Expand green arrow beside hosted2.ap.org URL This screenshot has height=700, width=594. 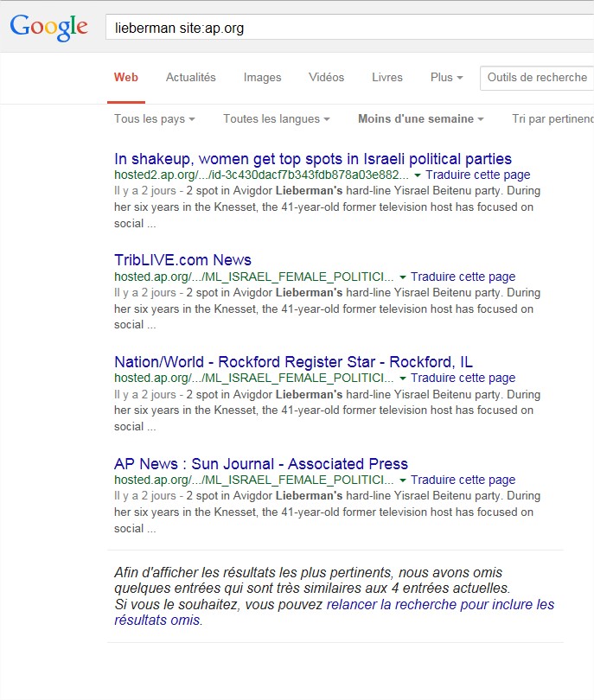(417, 175)
